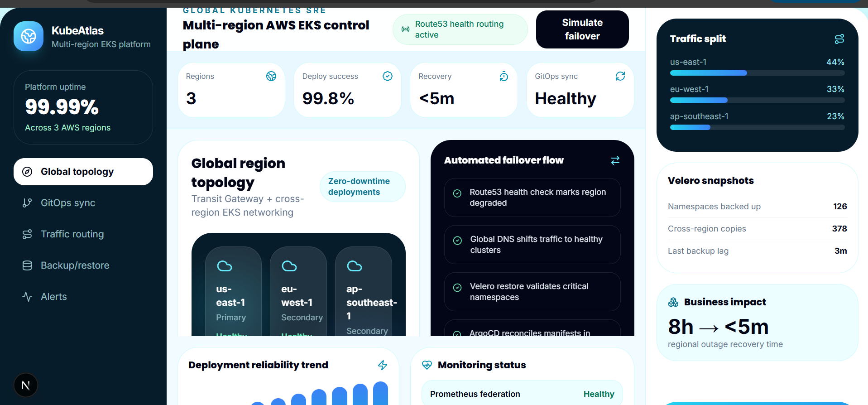Screen dimensions: 868x405
Task: Click the Velero snapshots heading
Action: pos(711,181)
